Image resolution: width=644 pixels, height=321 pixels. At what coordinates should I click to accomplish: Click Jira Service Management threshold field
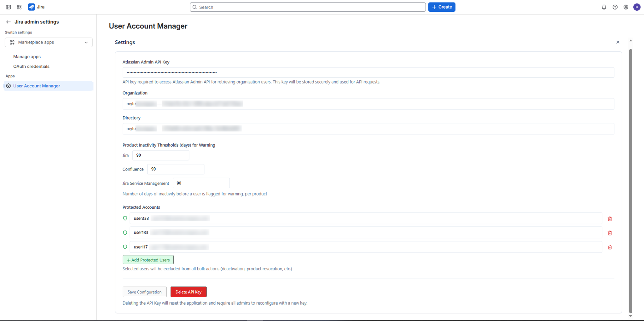[x=201, y=183]
